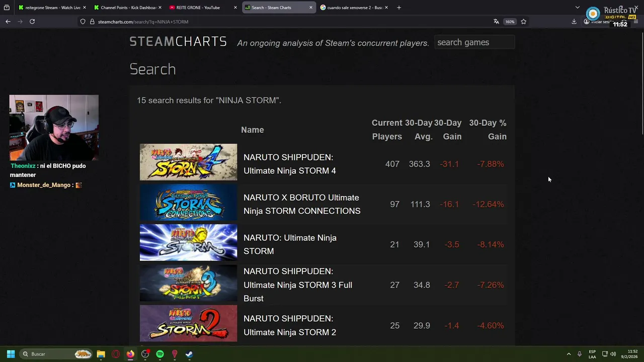The height and width of the screenshot is (362, 644).
Task: Open the Ultimate Ninja STORM 4 thumbnail
Action: point(188,162)
